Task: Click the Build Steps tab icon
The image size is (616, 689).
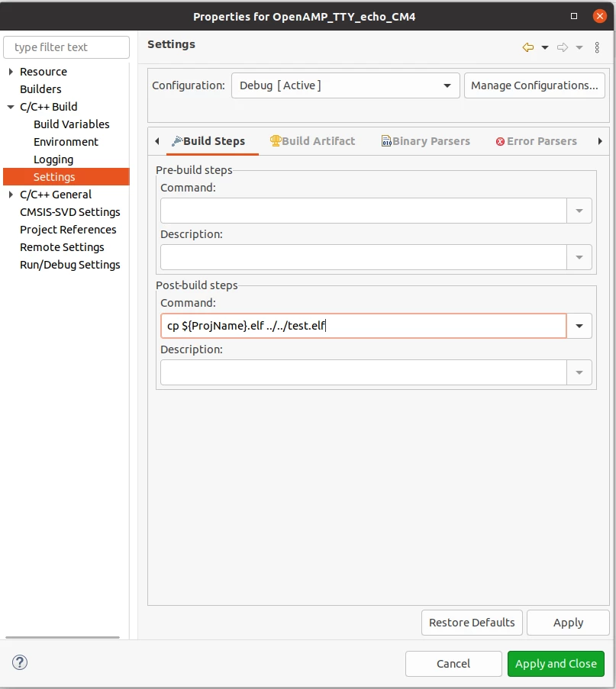Action: [x=177, y=141]
